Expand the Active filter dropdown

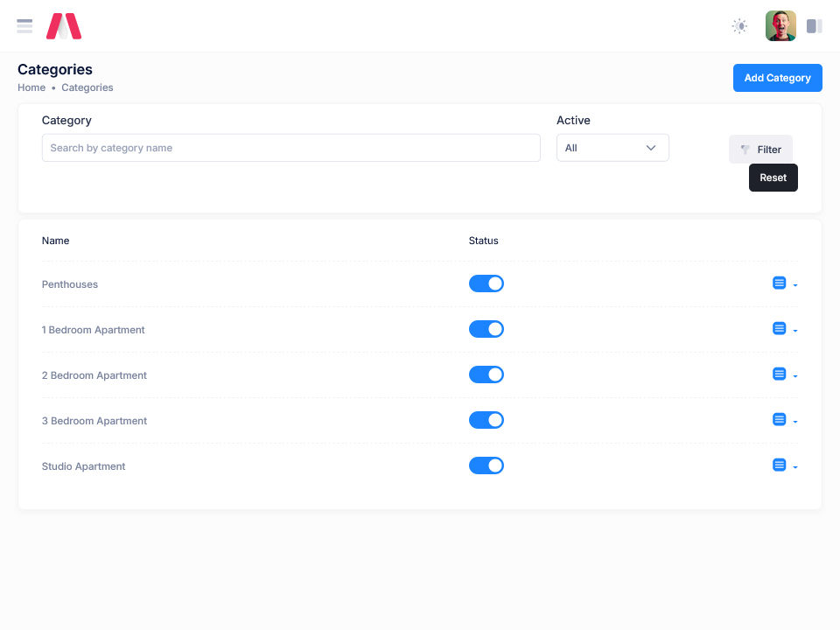[x=612, y=148]
